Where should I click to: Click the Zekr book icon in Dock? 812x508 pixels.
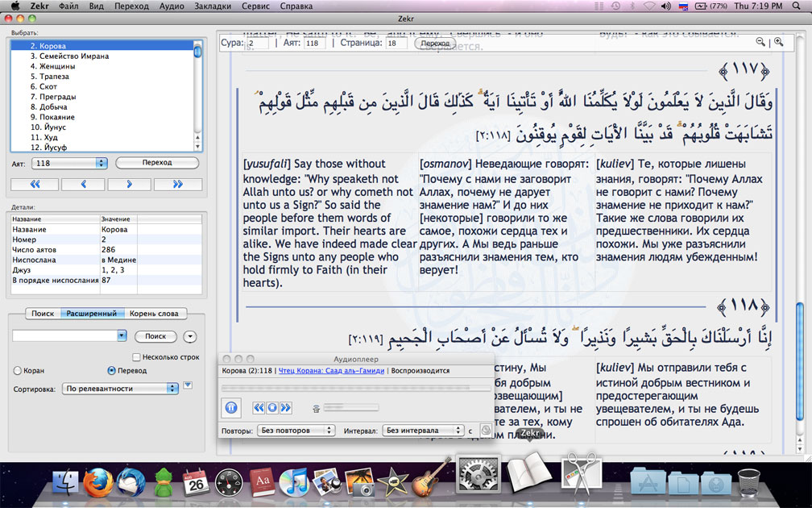(x=528, y=471)
